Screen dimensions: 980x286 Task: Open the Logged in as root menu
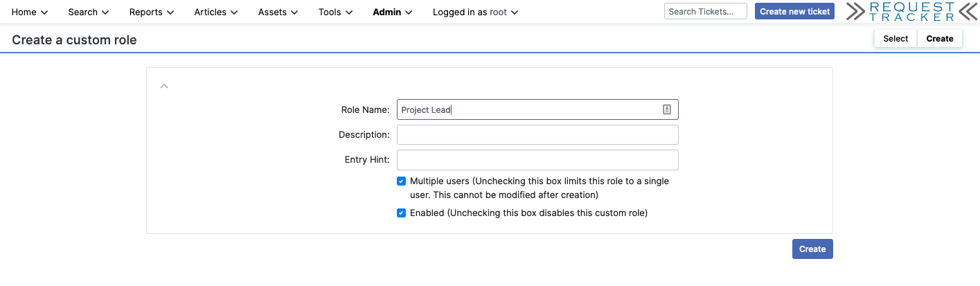point(475,12)
